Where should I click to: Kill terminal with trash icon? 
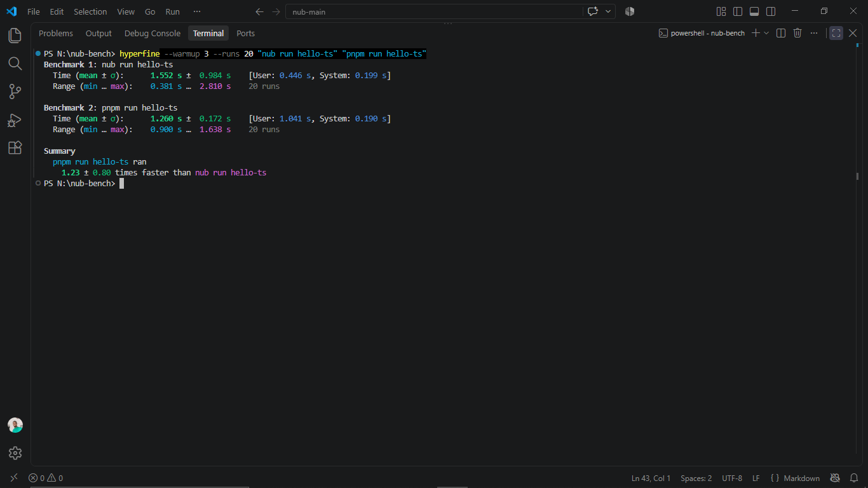click(x=797, y=33)
